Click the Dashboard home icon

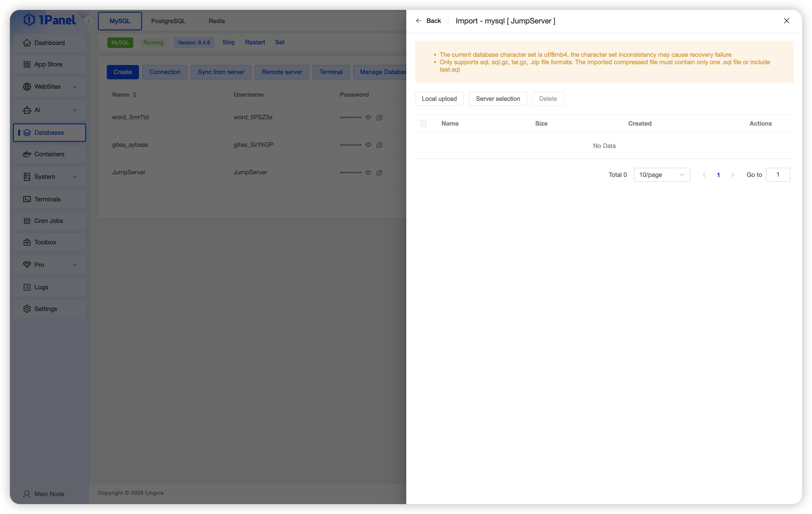click(x=27, y=43)
